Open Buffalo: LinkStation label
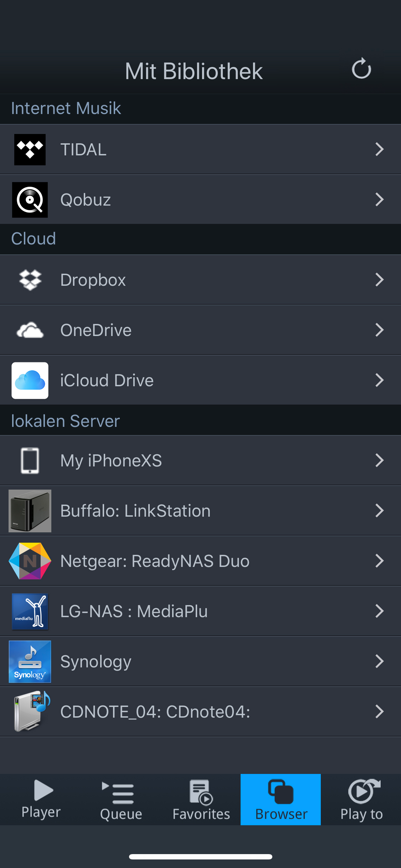The height and width of the screenshot is (868, 401). click(x=135, y=511)
